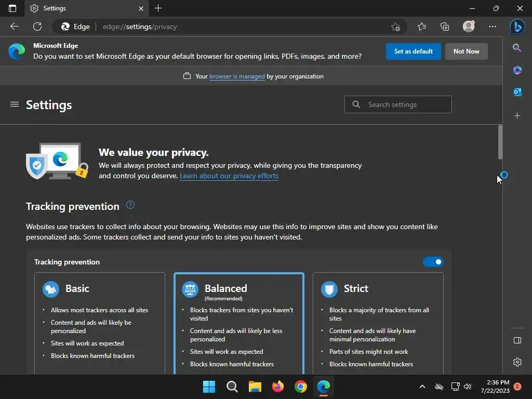Screen dimensions: 532x399
Task: Open the profile avatar icon
Action: [x=469, y=26]
